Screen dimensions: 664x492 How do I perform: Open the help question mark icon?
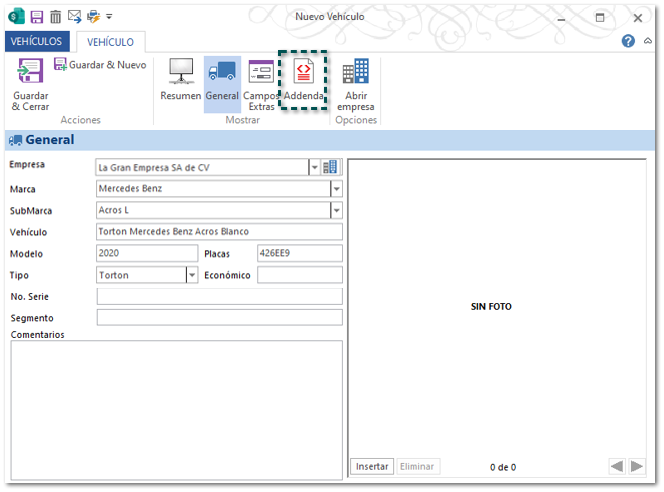[628, 41]
